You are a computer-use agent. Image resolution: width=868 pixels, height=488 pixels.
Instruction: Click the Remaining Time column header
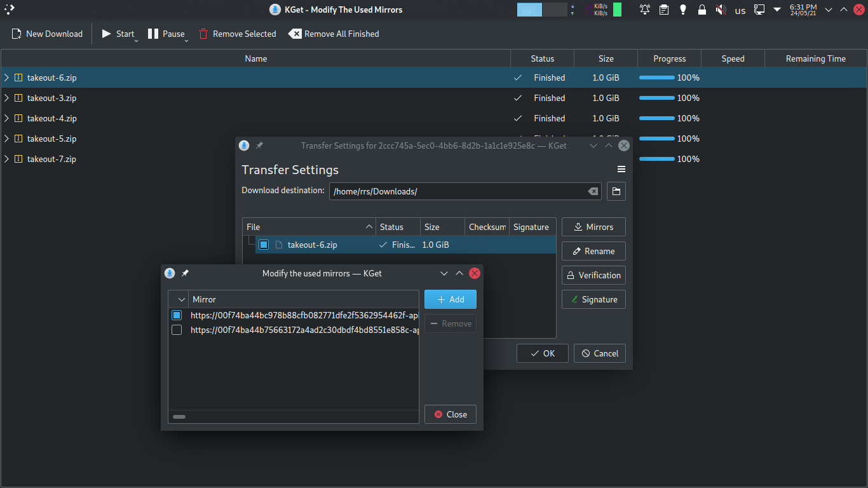point(815,58)
